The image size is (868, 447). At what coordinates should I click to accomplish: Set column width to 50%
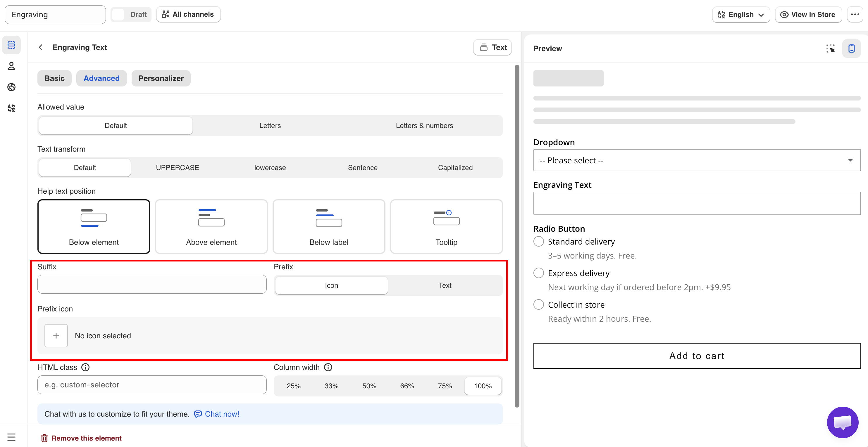369,386
